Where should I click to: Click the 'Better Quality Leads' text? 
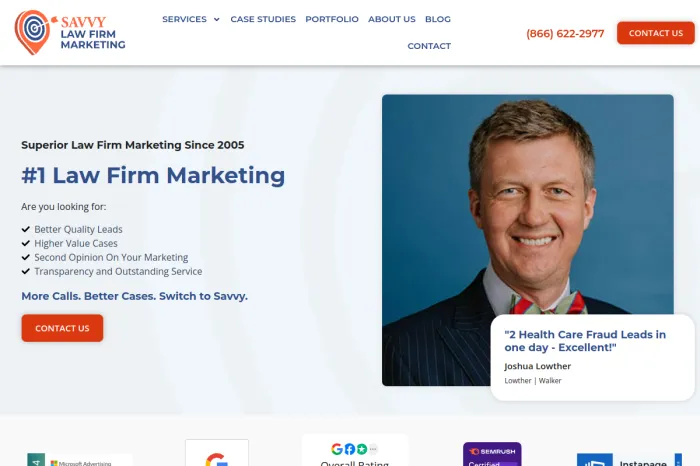[x=78, y=229]
